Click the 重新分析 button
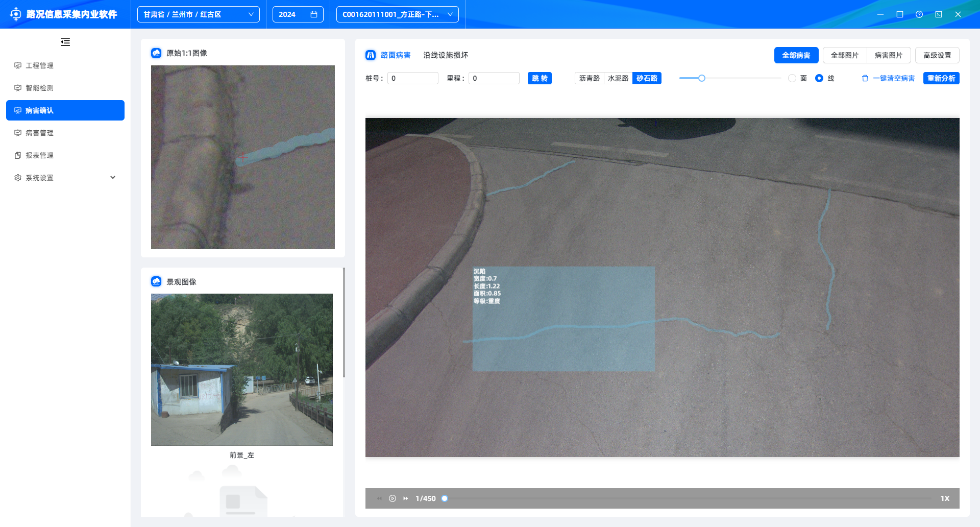This screenshot has width=980, height=527. [941, 78]
